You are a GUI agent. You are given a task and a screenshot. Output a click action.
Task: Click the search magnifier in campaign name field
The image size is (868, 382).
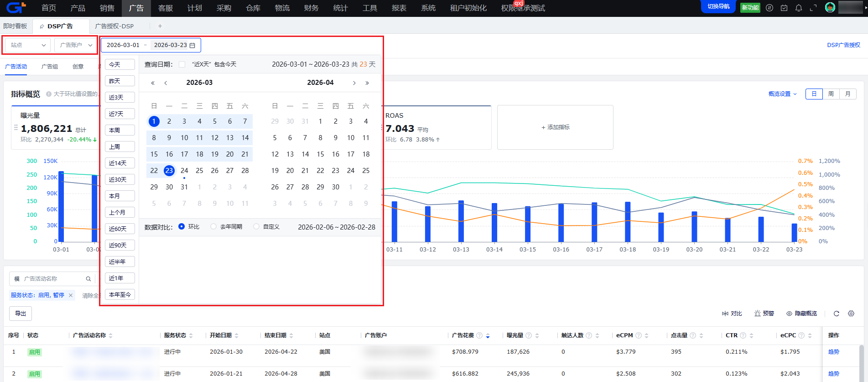tap(88, 279)
